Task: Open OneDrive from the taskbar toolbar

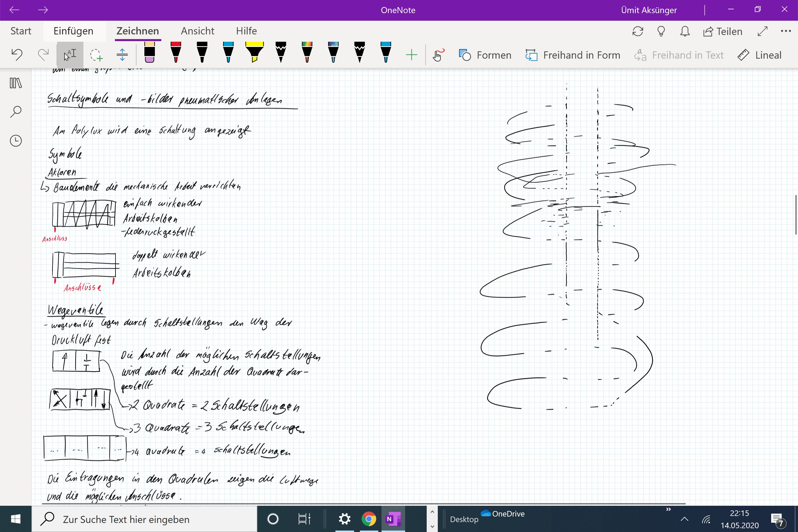Action: pos(503,514)
